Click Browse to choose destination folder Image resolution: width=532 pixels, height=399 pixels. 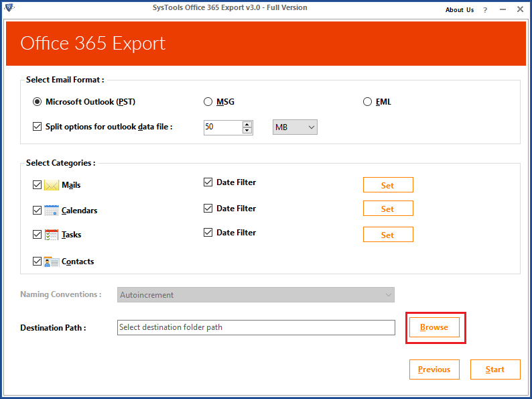pyautogui.click(x=434, y=327)
